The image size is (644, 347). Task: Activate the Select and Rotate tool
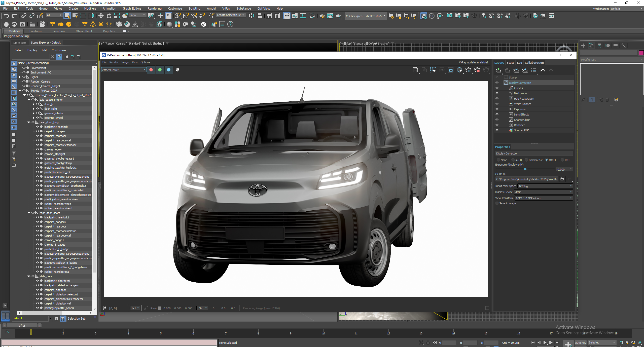pyautogui.click(x=109, y=16)
